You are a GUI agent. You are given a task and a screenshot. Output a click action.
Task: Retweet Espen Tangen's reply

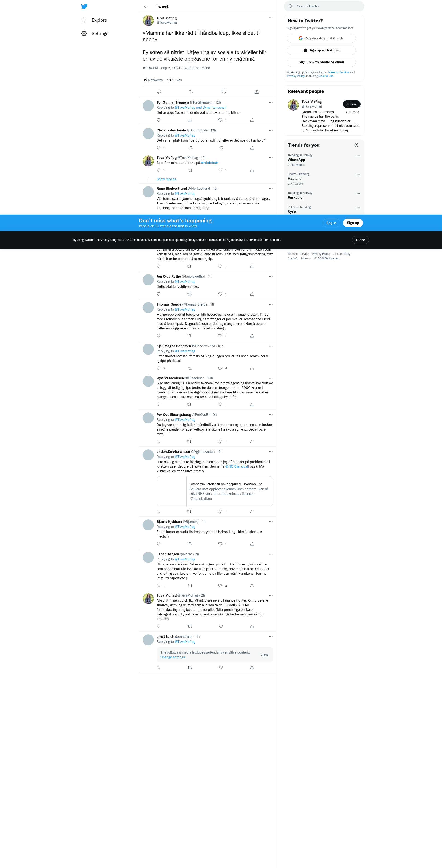click(190, 586)
